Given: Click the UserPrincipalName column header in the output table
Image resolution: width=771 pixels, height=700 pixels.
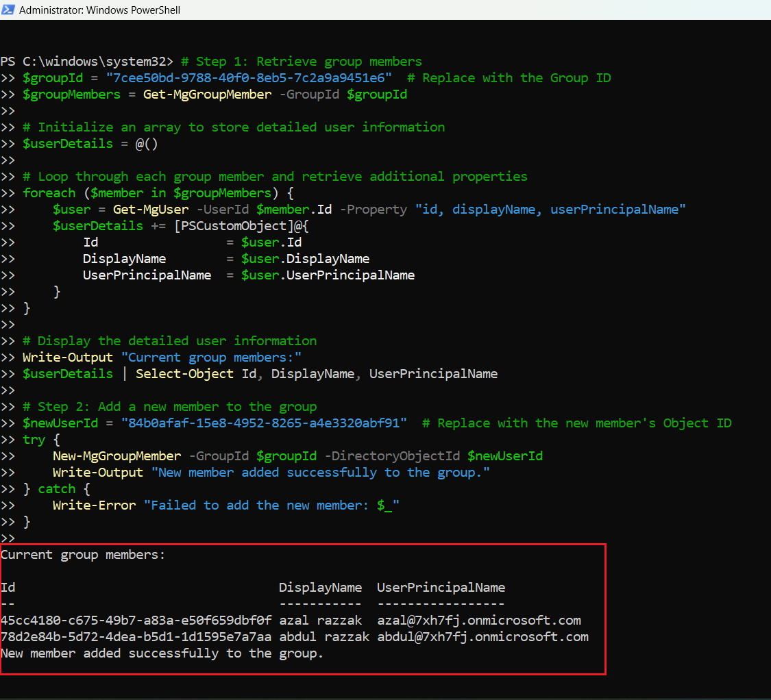Looking at the screenshot, I should pos(441,588).
